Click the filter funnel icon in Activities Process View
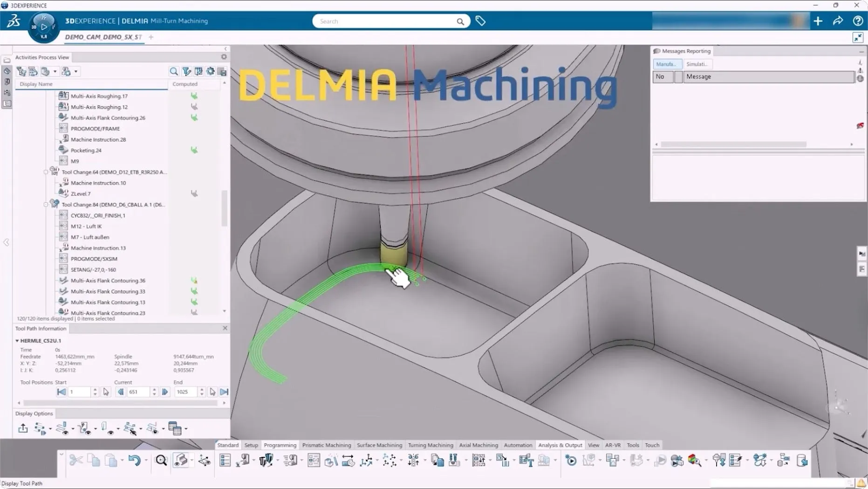Image resolution: width=868 pixels, height=489 pixels. [186, 71]
